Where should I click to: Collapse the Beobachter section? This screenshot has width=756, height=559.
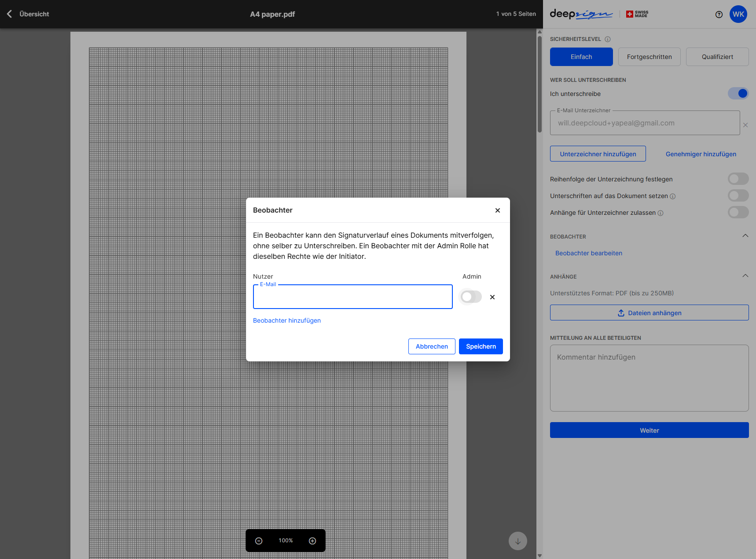pyautogui.click(x=745, y=236)
